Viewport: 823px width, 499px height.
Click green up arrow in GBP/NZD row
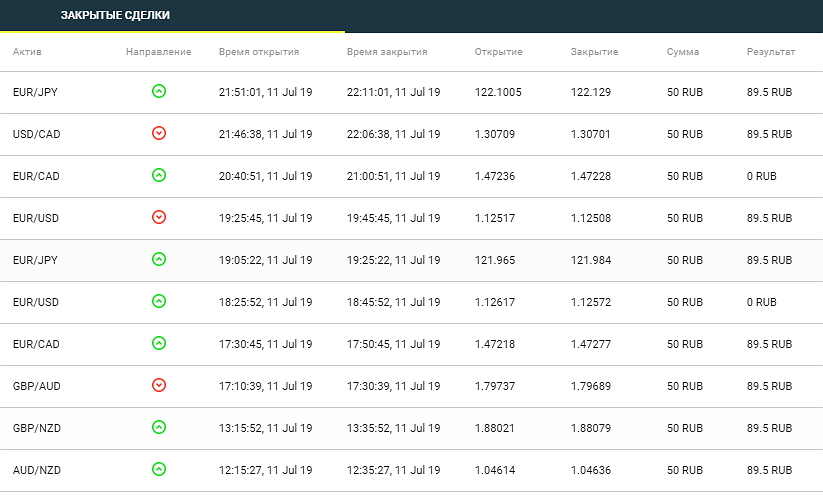159,427
